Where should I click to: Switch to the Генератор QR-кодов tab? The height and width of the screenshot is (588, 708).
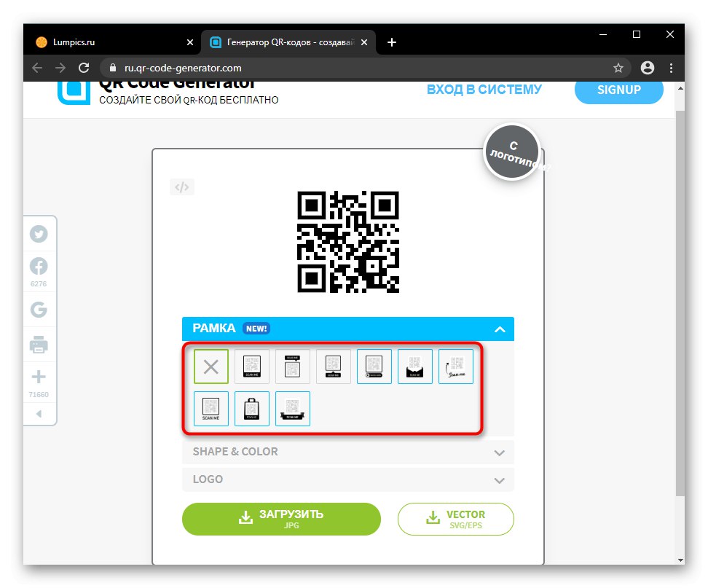click(289, 42)
